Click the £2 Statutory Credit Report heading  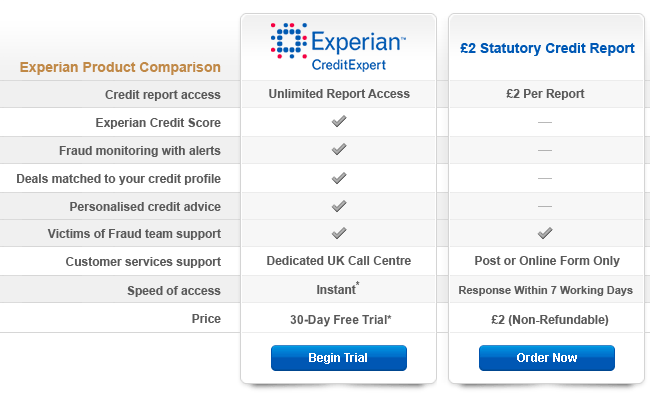[547, 49]
